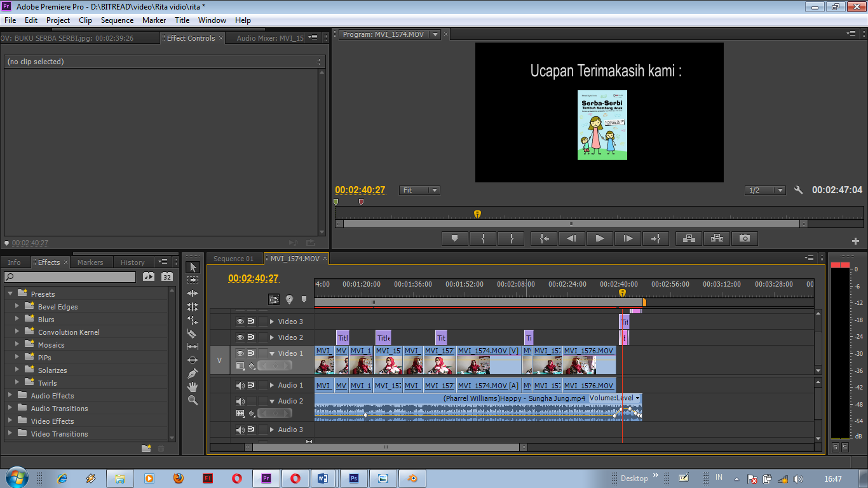The height and width of the screenshot is (488, 868).
Task: Select the Rolling Edit tool
Action: coord(193,307)
